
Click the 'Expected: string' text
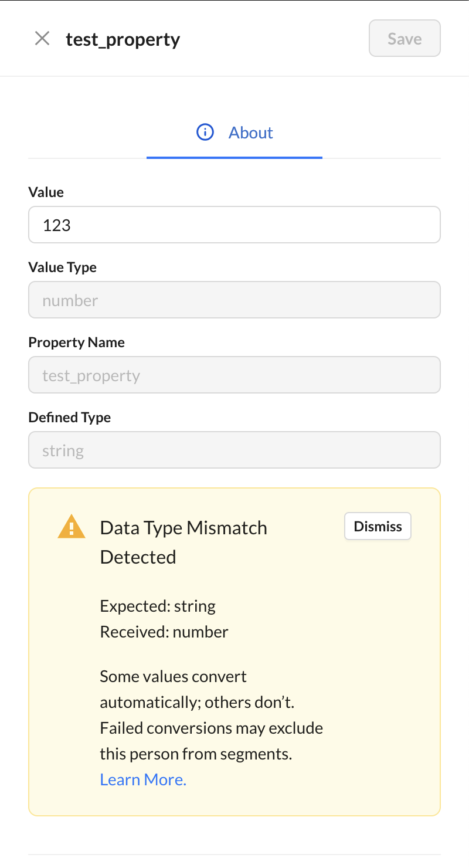(x=158, y=606)
